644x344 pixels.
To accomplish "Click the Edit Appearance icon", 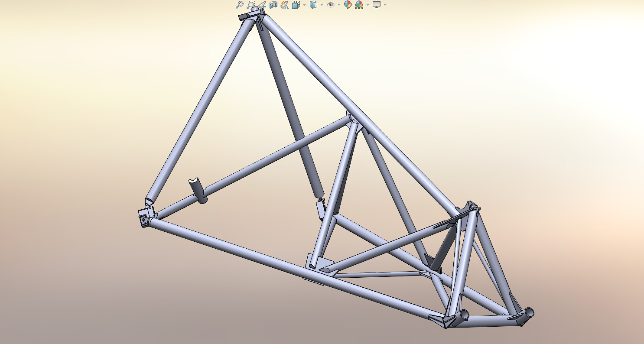I will coord(348,5).
